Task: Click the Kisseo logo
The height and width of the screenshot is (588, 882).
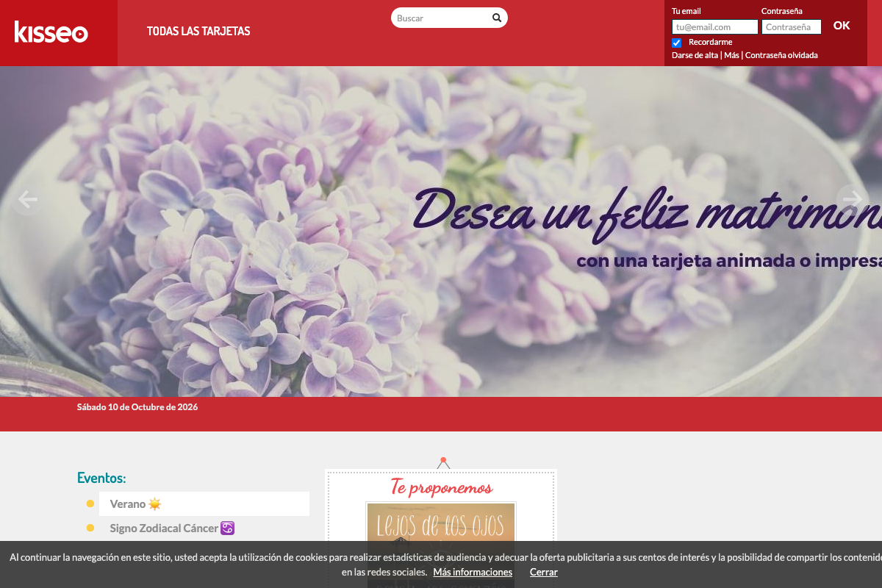Action: click(x=51, y=32)
